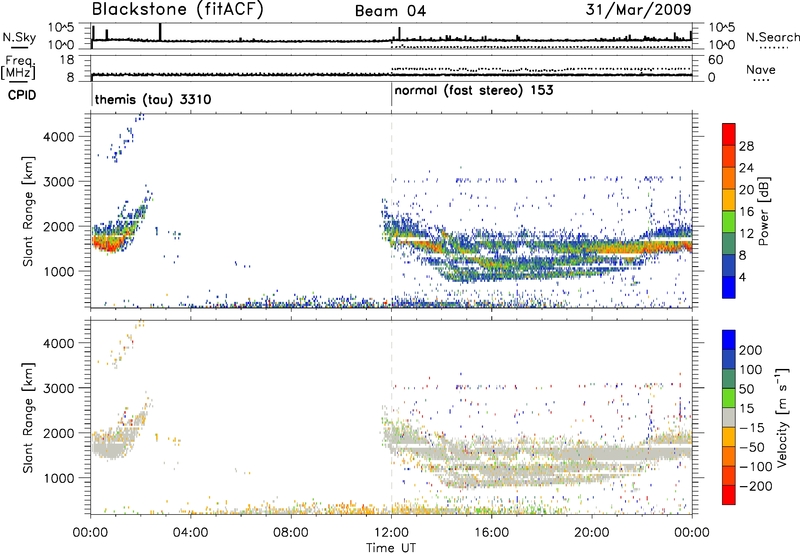
Task: Click the date '31/Mar/2009'
Action: [638, 9]
